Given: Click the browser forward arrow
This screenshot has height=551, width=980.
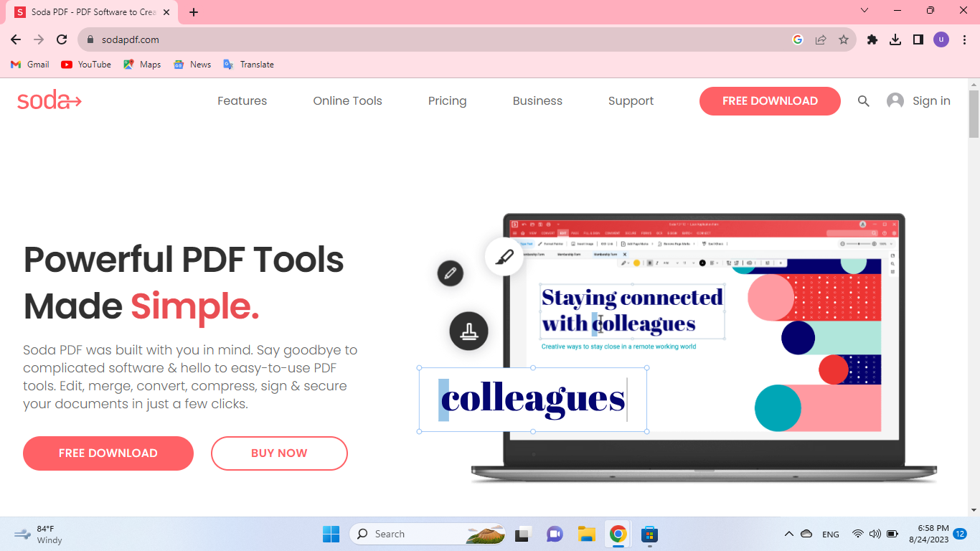Looking at the screenshot, I should pos(39,39).
